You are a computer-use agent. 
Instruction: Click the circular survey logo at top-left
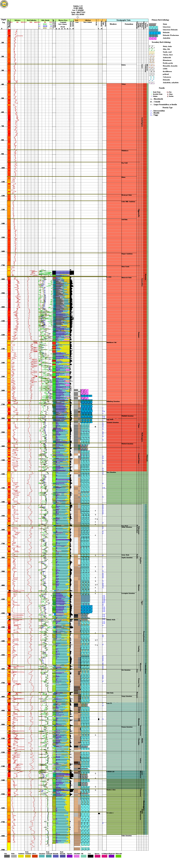click(x=4, y=4)
